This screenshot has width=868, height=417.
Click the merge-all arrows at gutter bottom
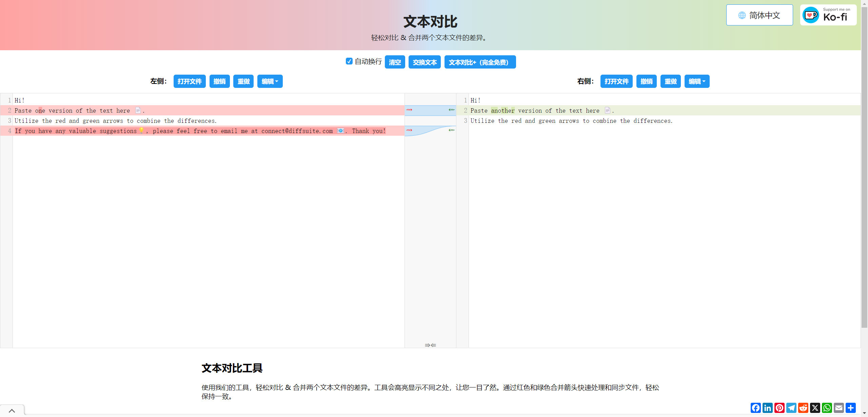pos(430,345)
